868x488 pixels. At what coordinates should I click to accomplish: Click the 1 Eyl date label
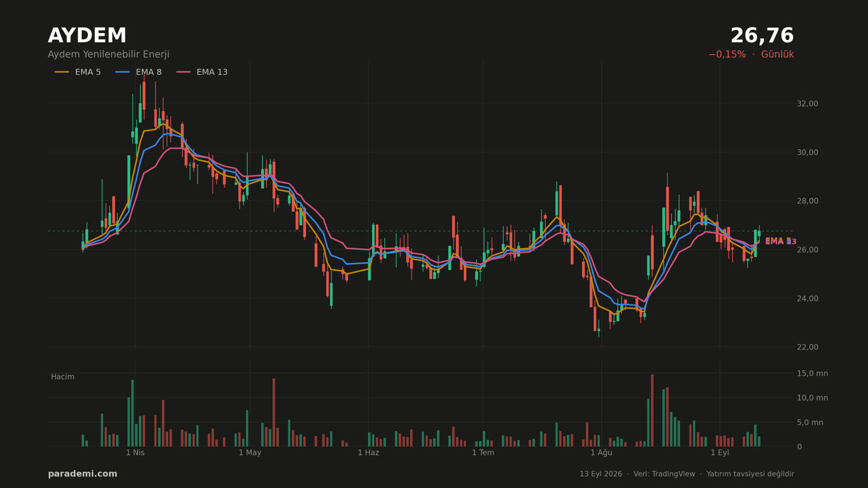coord(720,453)
